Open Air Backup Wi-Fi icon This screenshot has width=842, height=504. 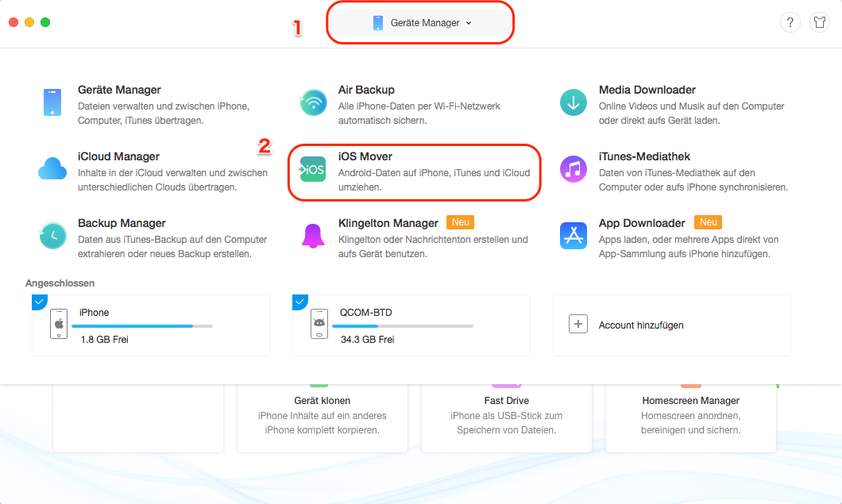[x=312, y=103]
